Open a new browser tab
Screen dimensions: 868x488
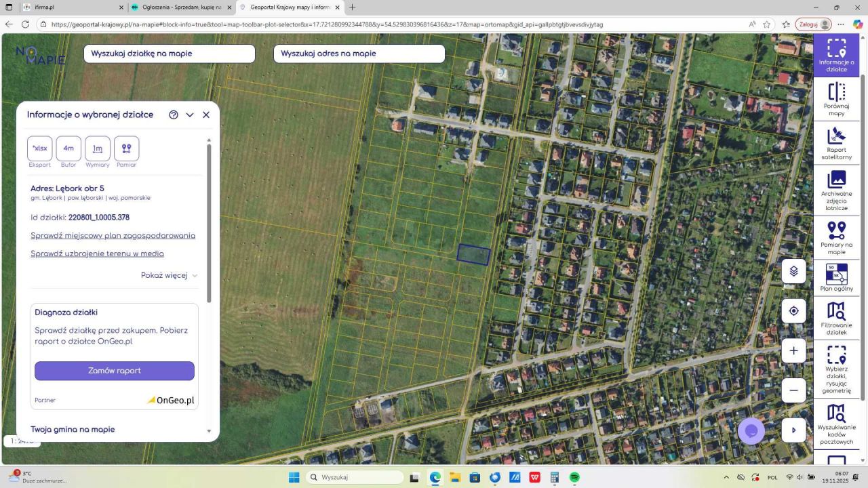point(353,7)
